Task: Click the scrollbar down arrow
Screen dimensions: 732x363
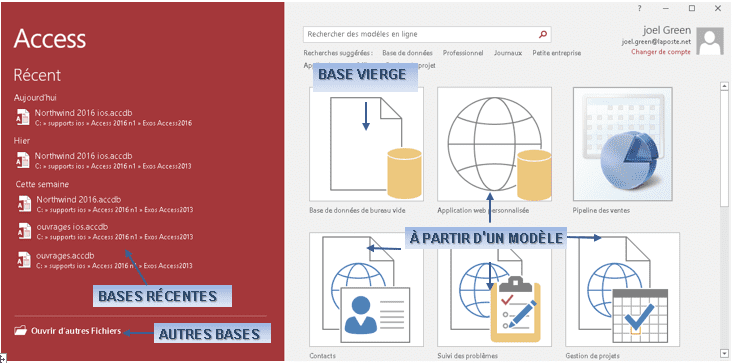Action: [x=724, y=353]
